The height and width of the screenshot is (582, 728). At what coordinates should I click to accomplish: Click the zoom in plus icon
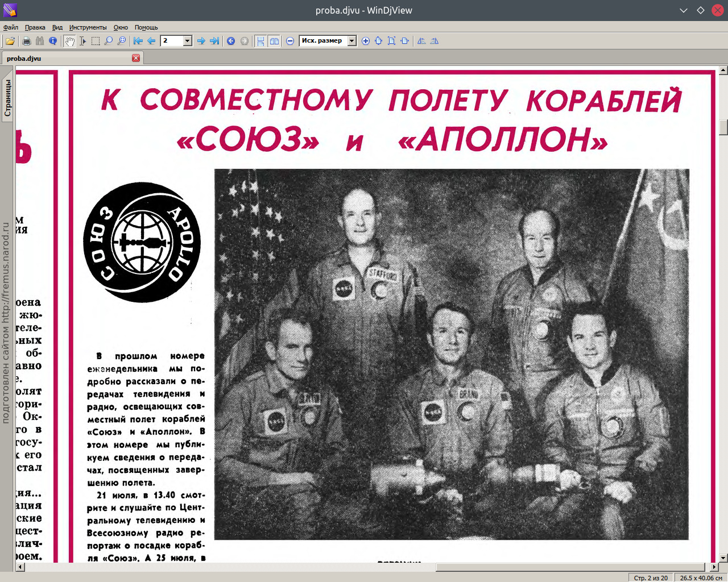(365, 41)
